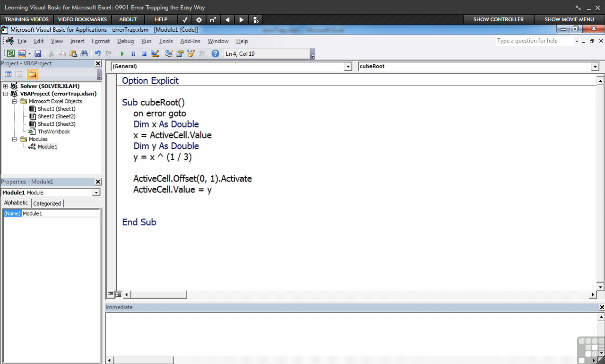Click the Paste clipboard icon

tap(73, 53)
